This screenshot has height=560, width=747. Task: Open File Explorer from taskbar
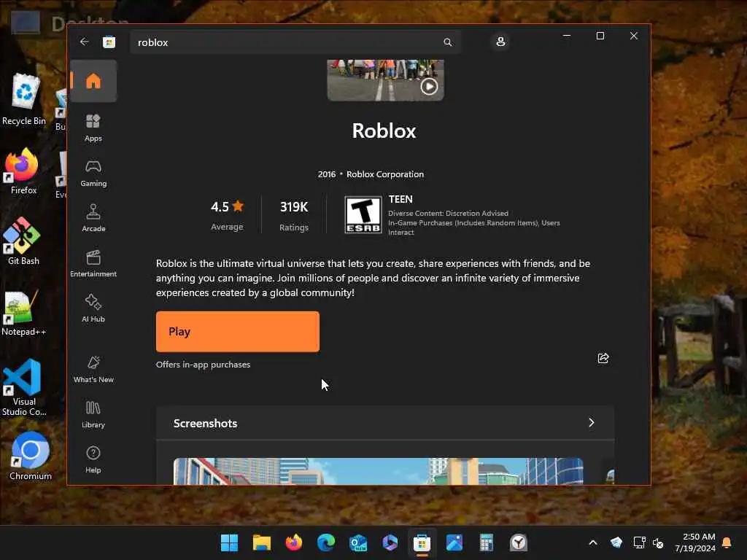click(262, 542)
